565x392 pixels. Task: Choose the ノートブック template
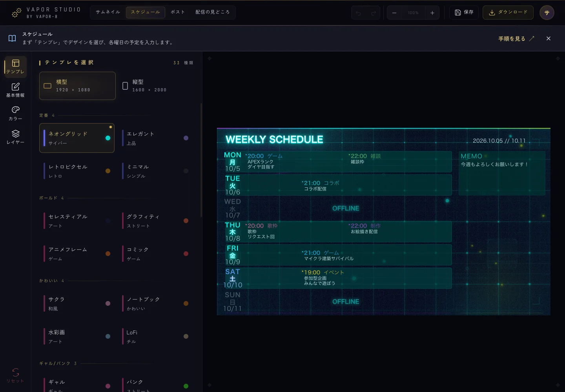point(155,303)
